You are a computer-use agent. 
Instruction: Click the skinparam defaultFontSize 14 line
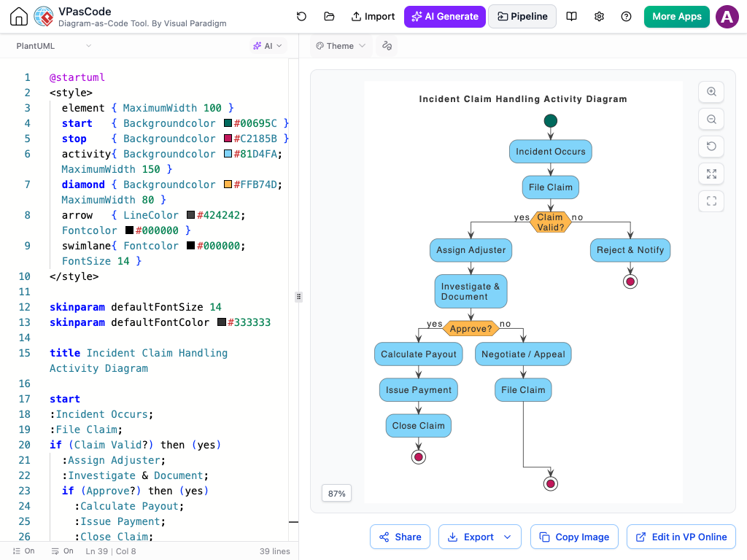coord(135,307)
